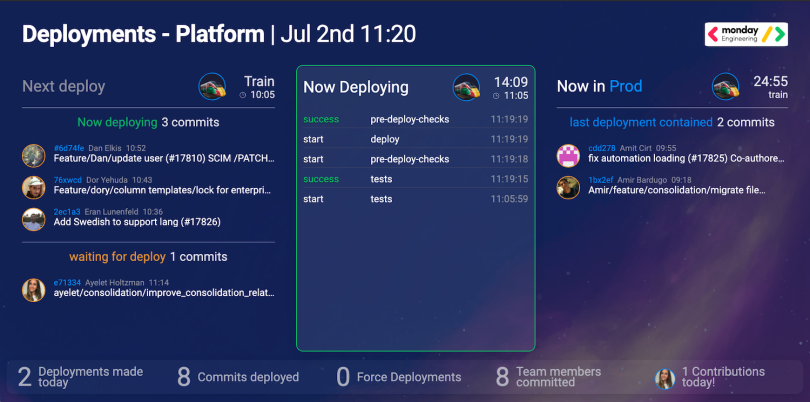Click the train icon beside Next deploy
Viewport: 810px width, 402px height.
tap(212, 86)
